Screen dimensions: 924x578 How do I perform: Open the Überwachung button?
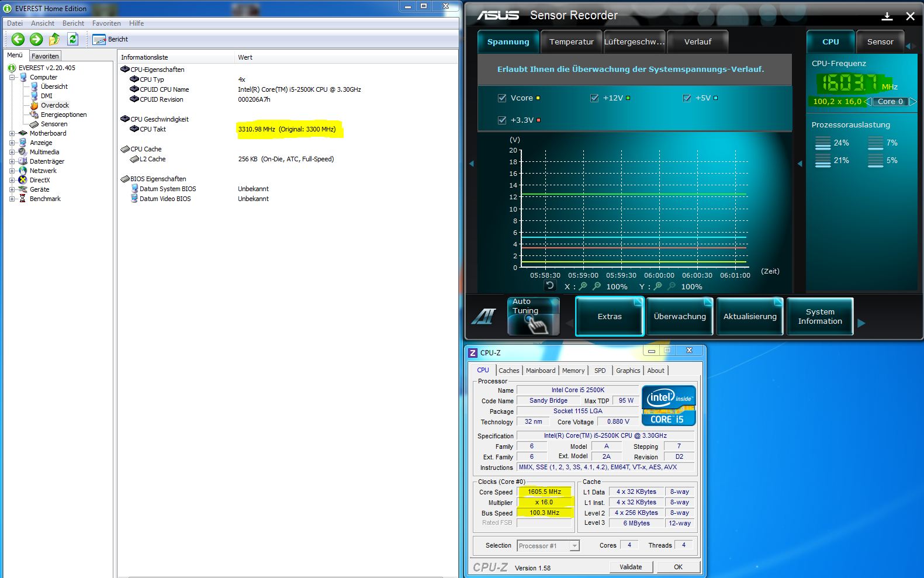(680, 316)
